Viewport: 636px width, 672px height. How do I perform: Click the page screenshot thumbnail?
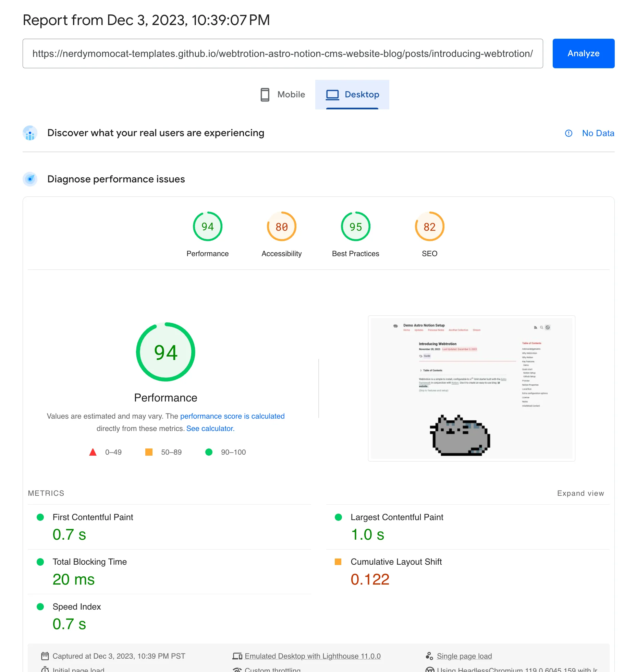(x=471, y=388)
